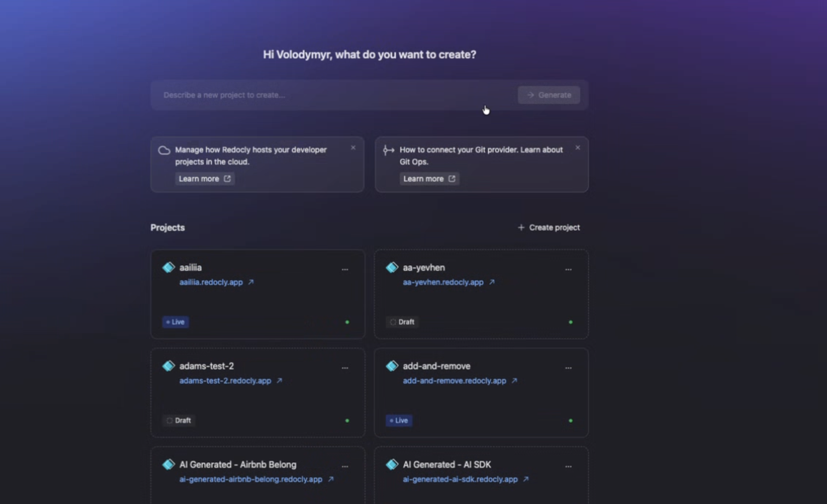The height and width of the screenshot is (504, 827).
Task: Open the aa-yevhen project options ellipsis menu
Action: point(568,269)
